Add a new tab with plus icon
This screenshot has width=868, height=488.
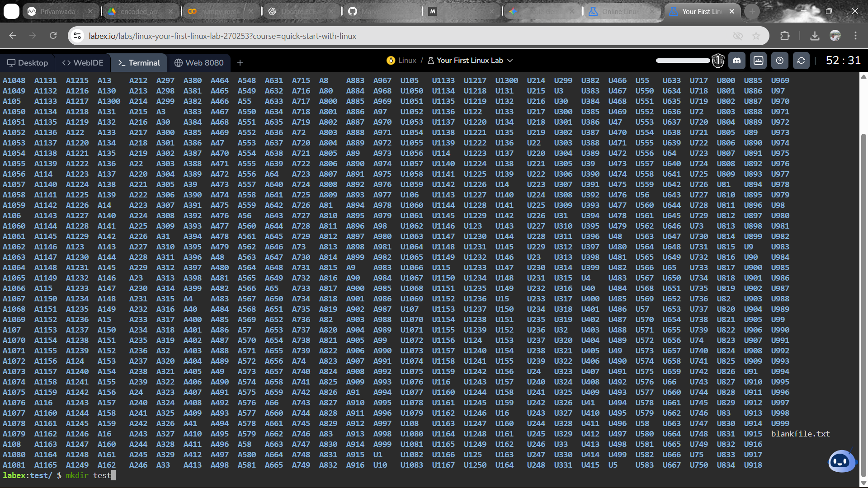tap(240, 63)
